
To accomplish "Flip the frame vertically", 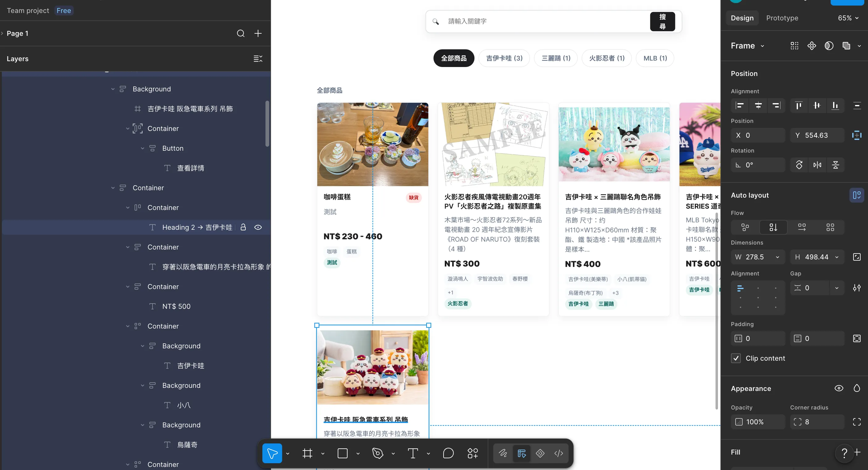I will point(835,165).
